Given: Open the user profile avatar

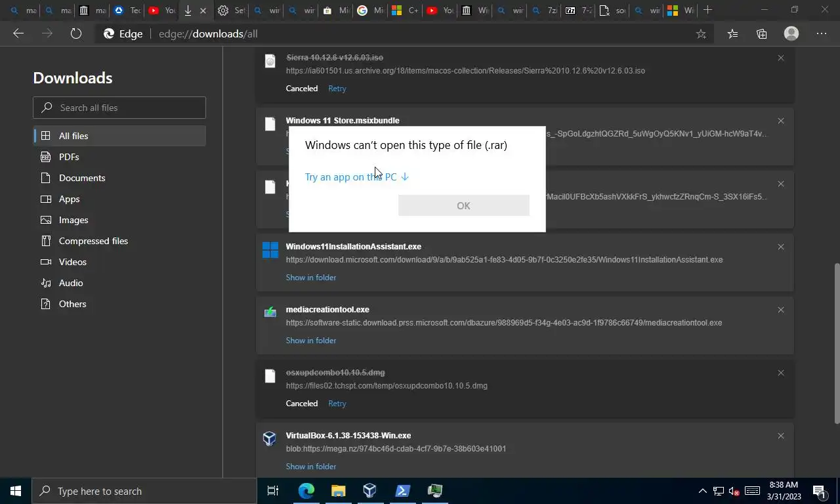Looking at the screenshot, I should [791, 33].
